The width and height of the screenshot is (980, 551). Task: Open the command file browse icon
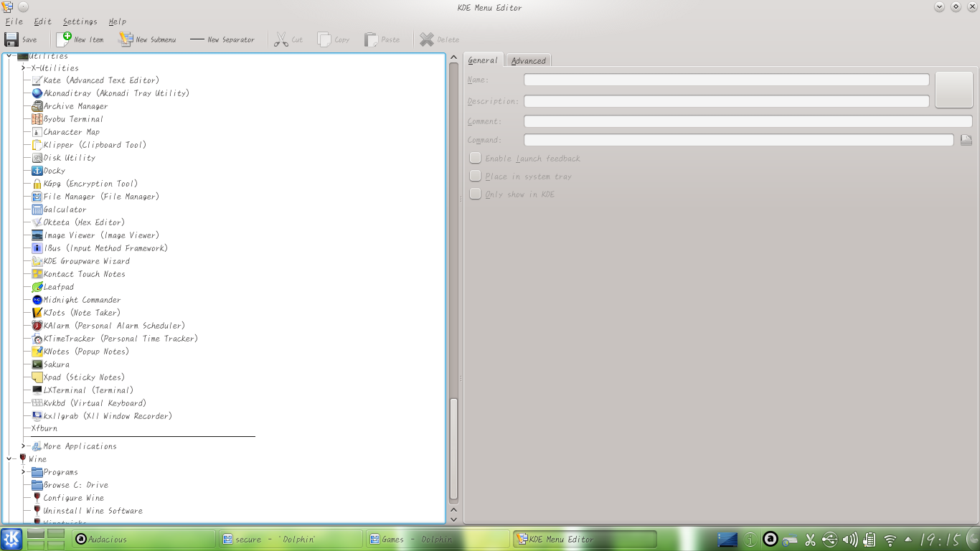(966, 140)
